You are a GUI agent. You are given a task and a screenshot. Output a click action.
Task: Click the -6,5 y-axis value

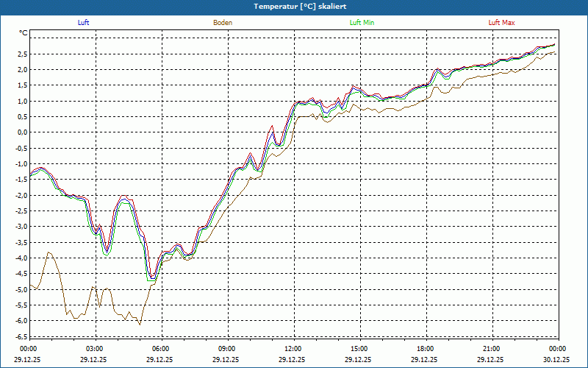[x=22, y=336]
